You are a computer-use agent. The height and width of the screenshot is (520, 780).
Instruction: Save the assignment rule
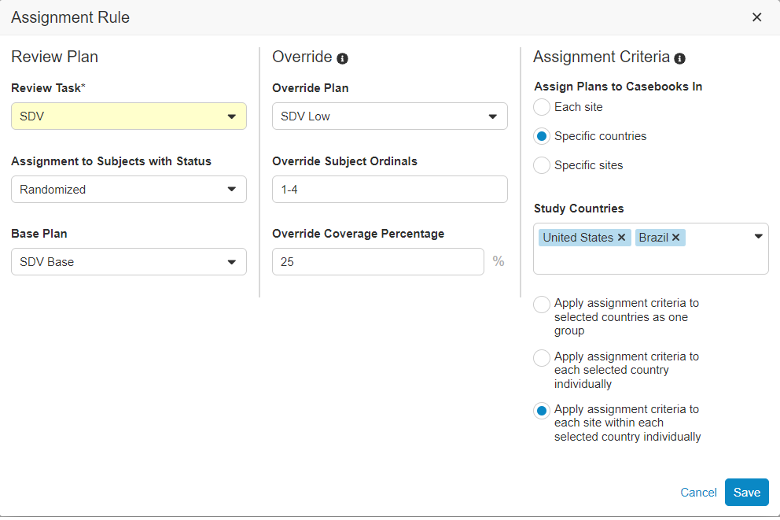coord(747,492)
